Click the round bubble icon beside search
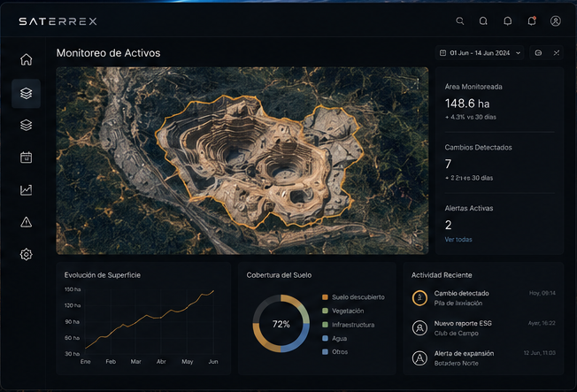Image resolution: width=577 pixels, height=392 pixels. point(483,21)
